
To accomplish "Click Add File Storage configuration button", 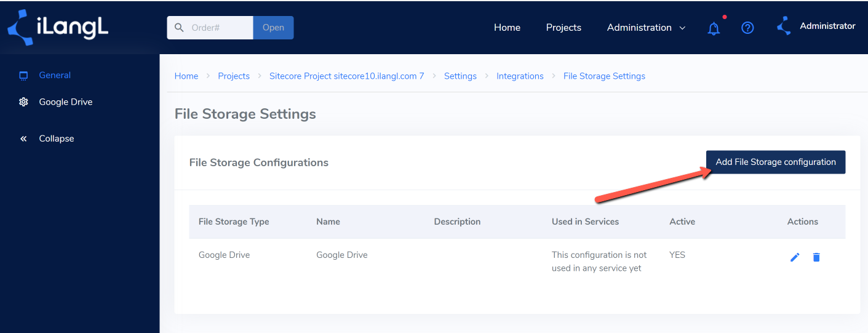I will click(776, 162).
